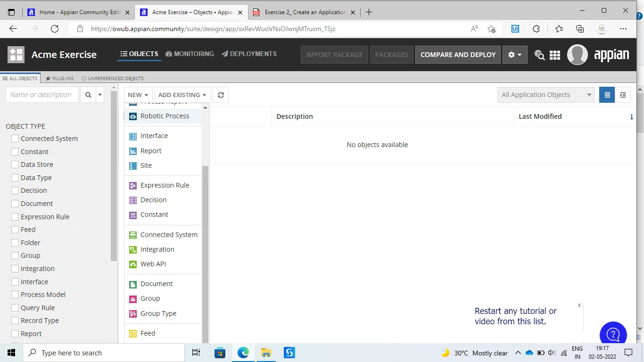644x362 pixels.
Task: Check the Data Type filter
Action: click(15, 178)
